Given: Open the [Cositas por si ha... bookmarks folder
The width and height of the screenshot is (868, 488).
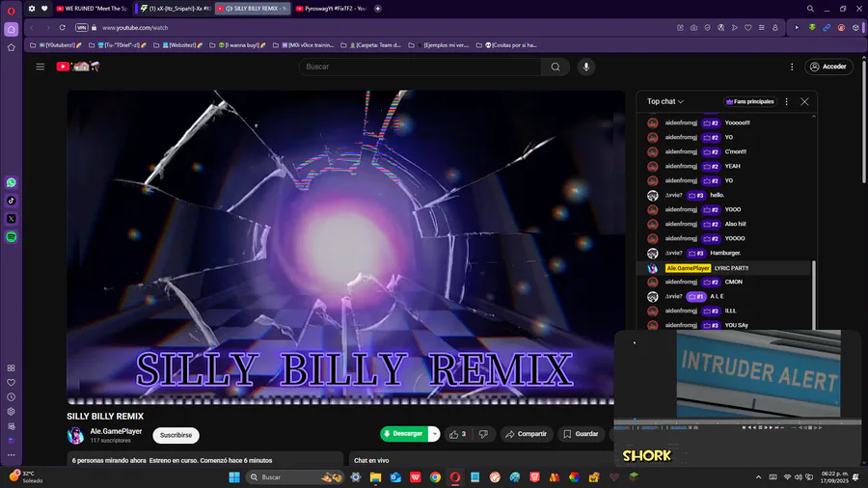Looking at the screenshot, I should 507,45.
